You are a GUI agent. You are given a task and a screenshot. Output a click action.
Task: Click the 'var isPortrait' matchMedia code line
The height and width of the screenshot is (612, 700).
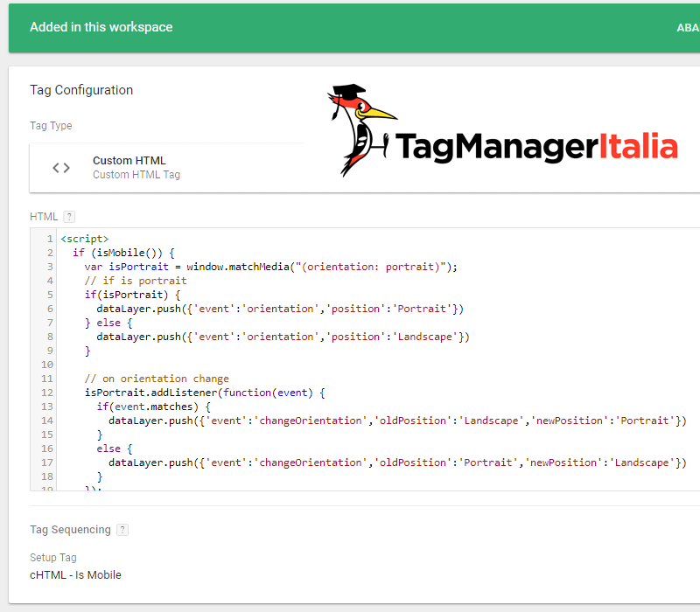271,267
